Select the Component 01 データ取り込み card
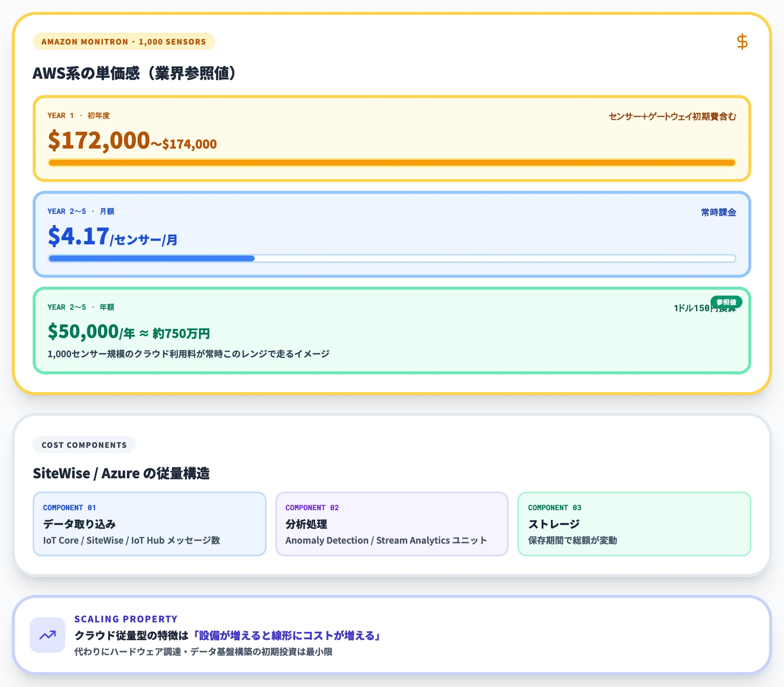This screenshot has width=784, height=687. [x=150, y=524]
